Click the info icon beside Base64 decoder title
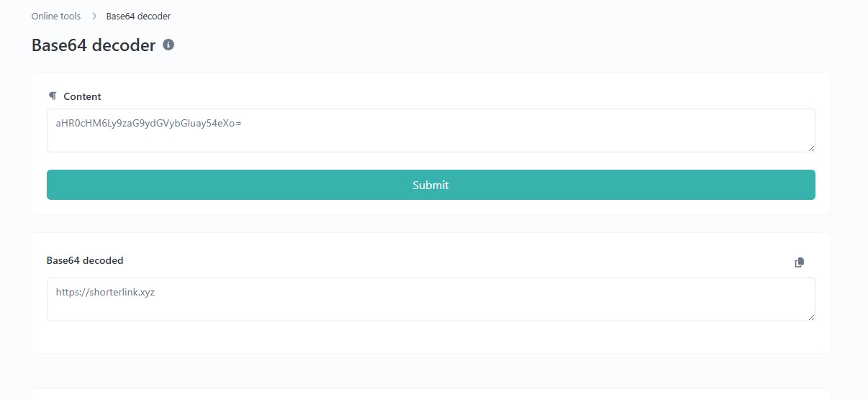 168,45
